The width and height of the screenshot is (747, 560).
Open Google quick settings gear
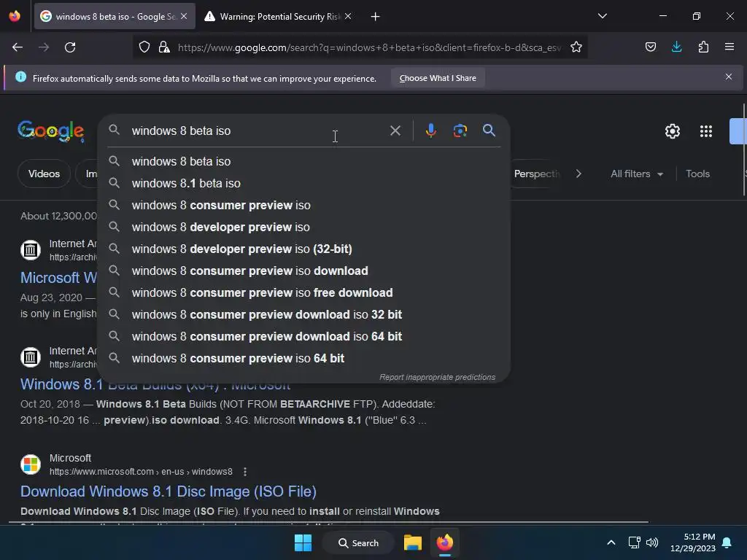click(672, 131)
